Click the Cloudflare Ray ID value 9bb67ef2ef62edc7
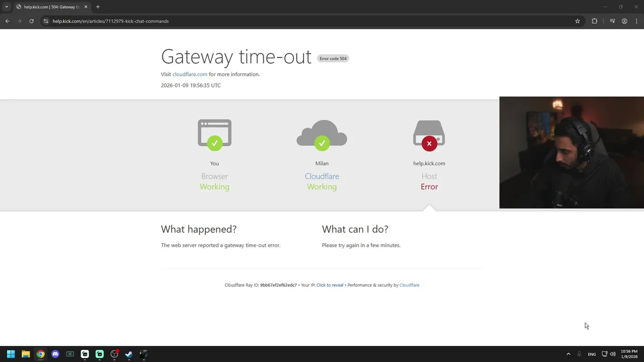Viewport: 644px width, 362px height. point(278,285)
